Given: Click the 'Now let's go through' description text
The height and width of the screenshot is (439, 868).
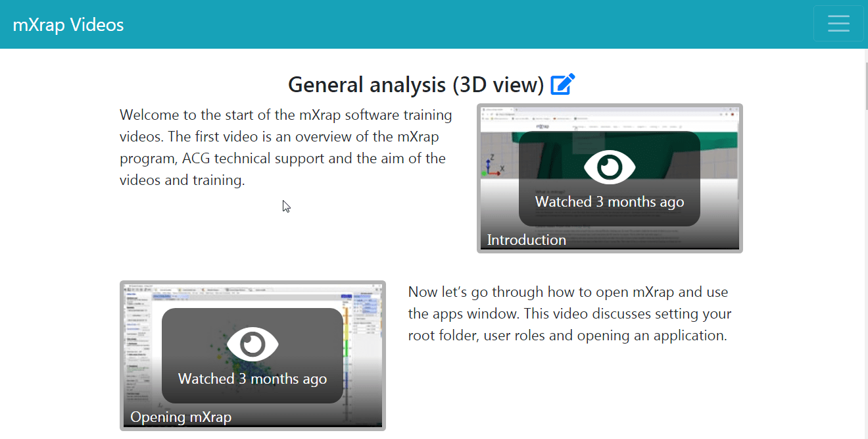Looking at the screenshot, I should pyautogui.click(x=568, y=314).
